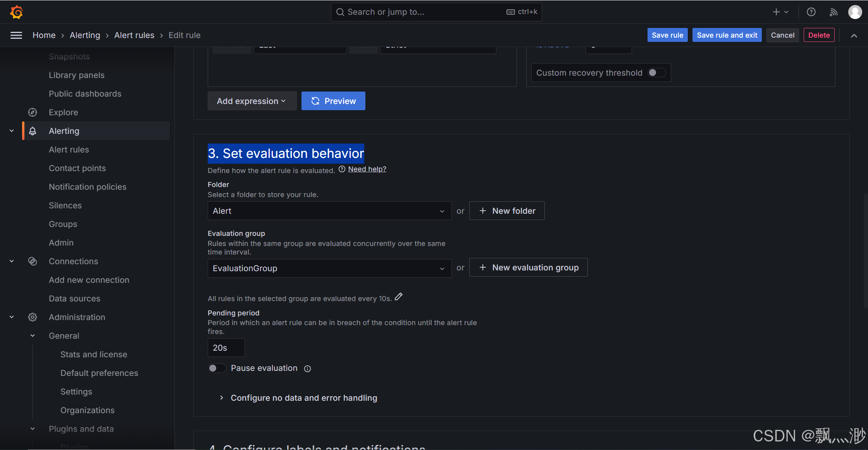Click the Save rule button
The image size is (868, 450).
pos(667,35)
